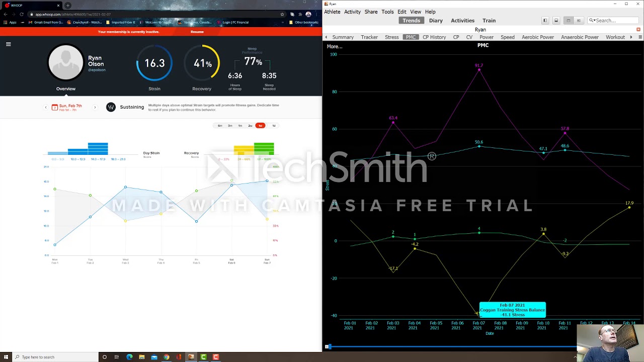
Task: Open Other bookmarks folder
Action: click(303, 23)
